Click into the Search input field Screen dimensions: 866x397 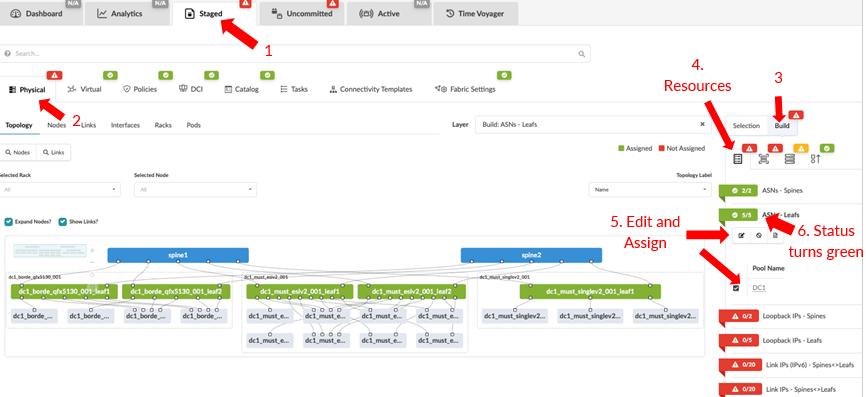(295, 54)
